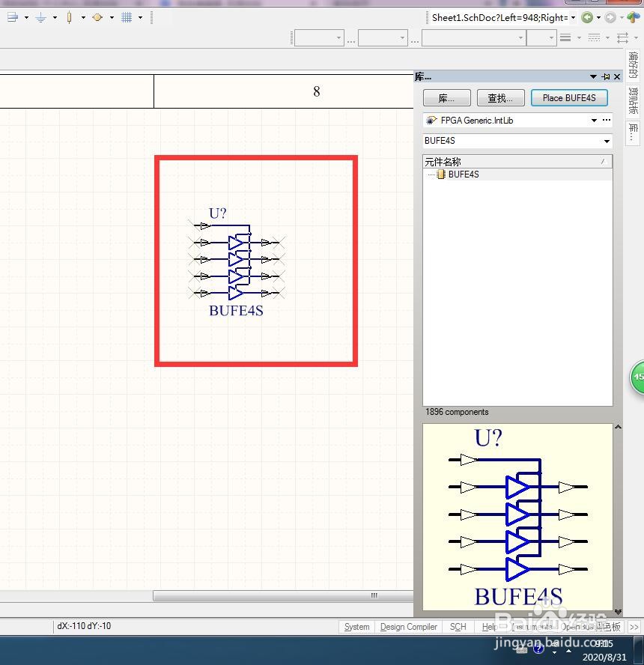Click the Sheet1.SchDoc address field

click(499, 17)
